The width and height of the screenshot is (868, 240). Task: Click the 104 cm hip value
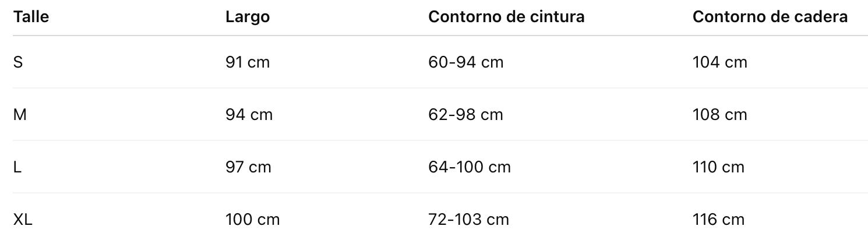(x=720, y=62)
